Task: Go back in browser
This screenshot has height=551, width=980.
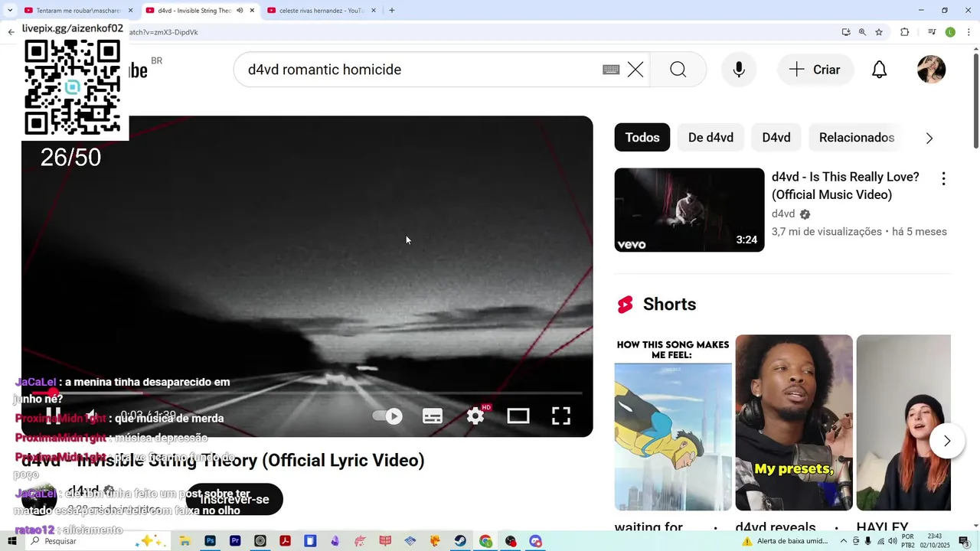Action: tap(11, 32)
